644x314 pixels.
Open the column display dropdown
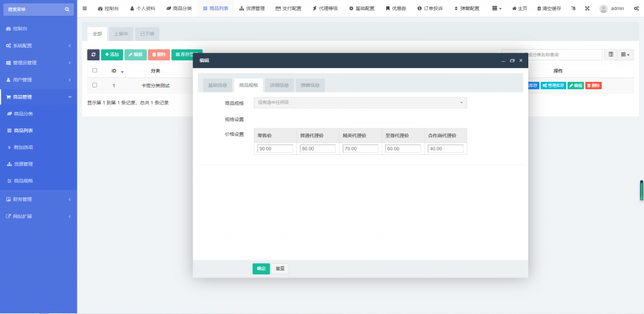[625, 55]
